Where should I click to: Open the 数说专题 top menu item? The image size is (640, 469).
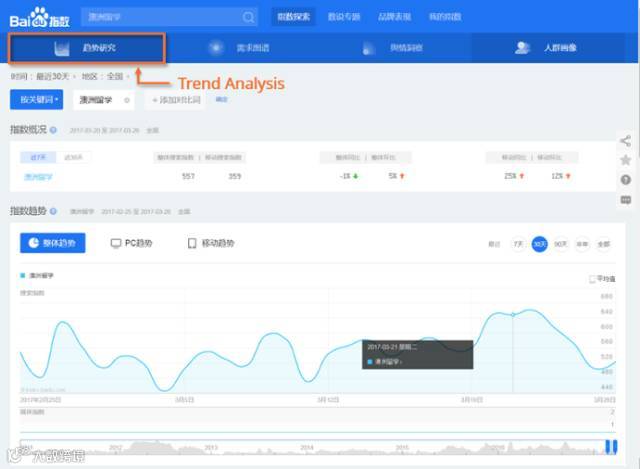(344, 17)
